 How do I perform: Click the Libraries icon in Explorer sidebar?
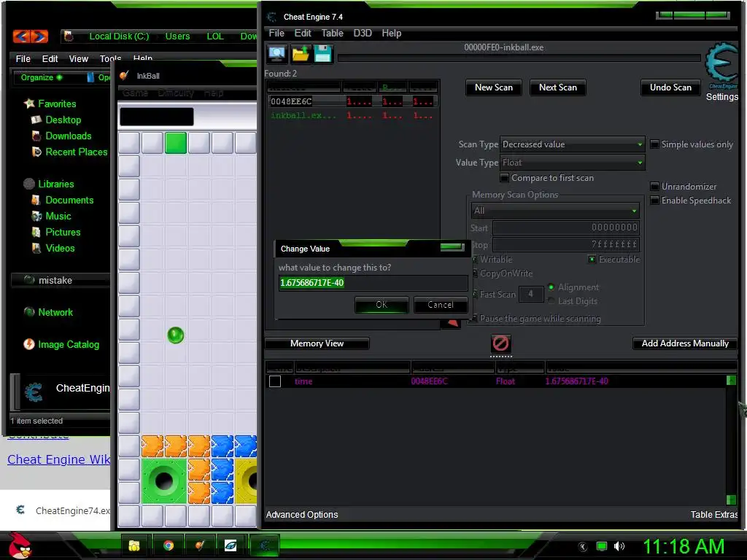(29, 184)
